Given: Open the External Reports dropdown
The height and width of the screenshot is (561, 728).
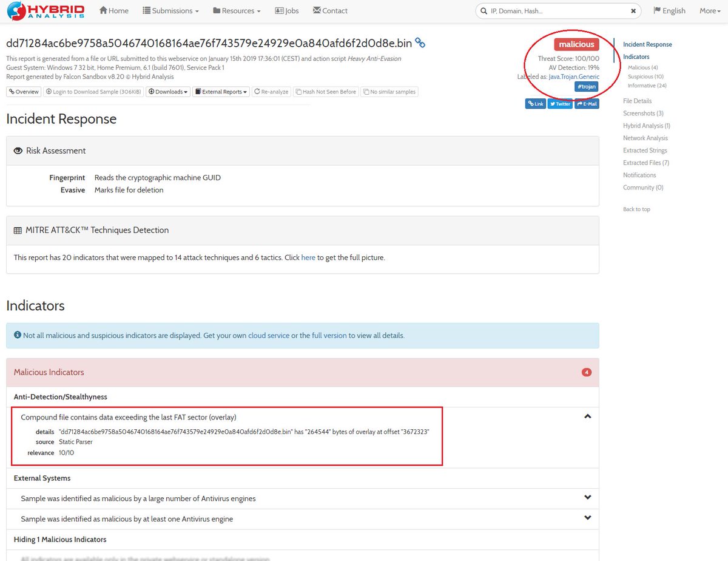Looking at the screenshot, I should coord(221,92).
